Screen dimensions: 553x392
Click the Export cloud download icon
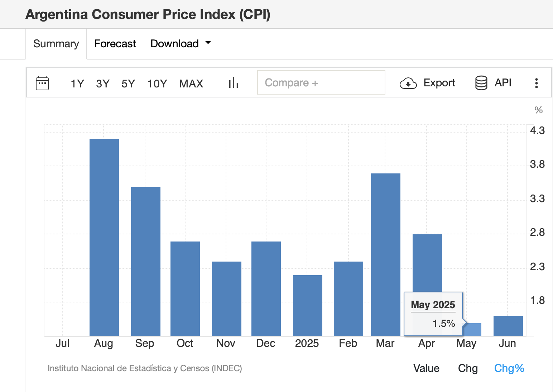click(408, 83)
